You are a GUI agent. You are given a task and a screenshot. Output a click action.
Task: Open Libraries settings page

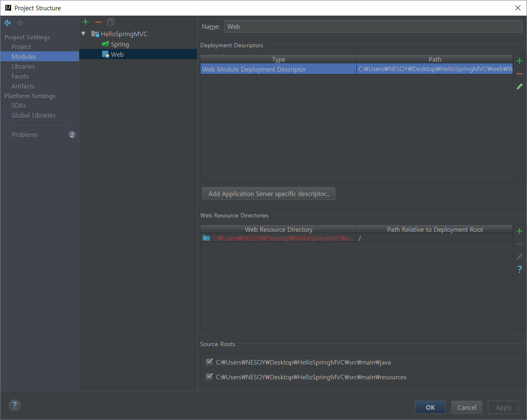tap(23, 67)
